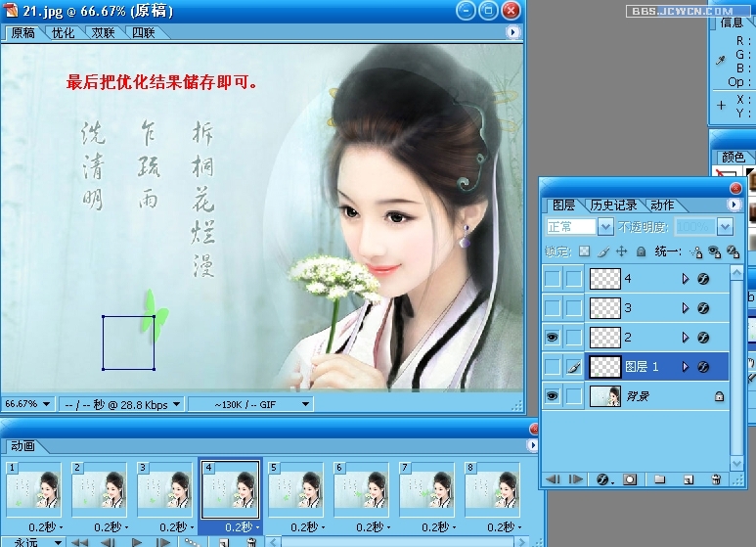Toggle the link box of layer 4

pos(574,279)
